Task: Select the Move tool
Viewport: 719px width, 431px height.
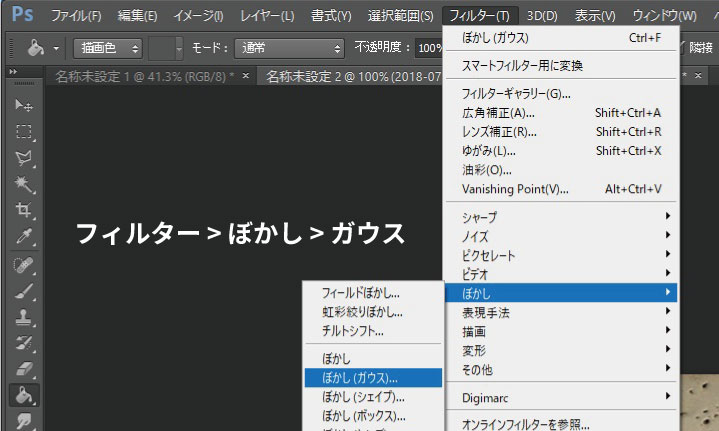Action: 23,105
